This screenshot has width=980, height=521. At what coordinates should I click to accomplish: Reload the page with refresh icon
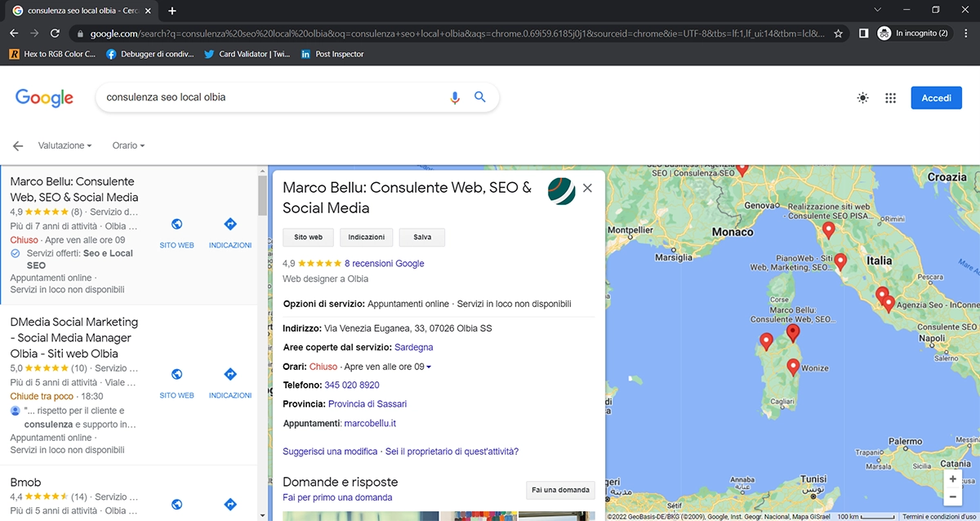coord(55,33)
